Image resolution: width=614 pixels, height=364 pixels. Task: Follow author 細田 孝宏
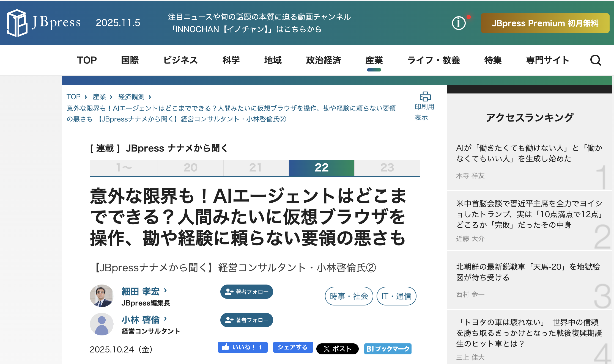(246, 292)
